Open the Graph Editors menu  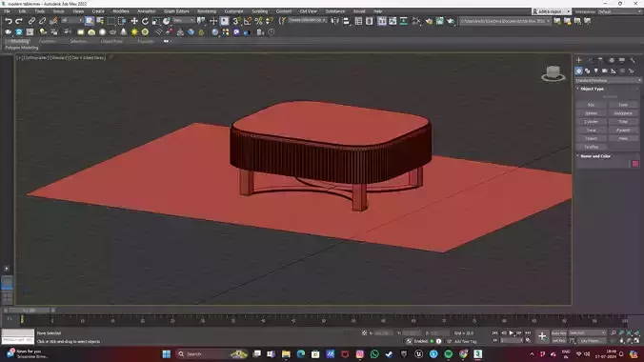pos(176,11)
